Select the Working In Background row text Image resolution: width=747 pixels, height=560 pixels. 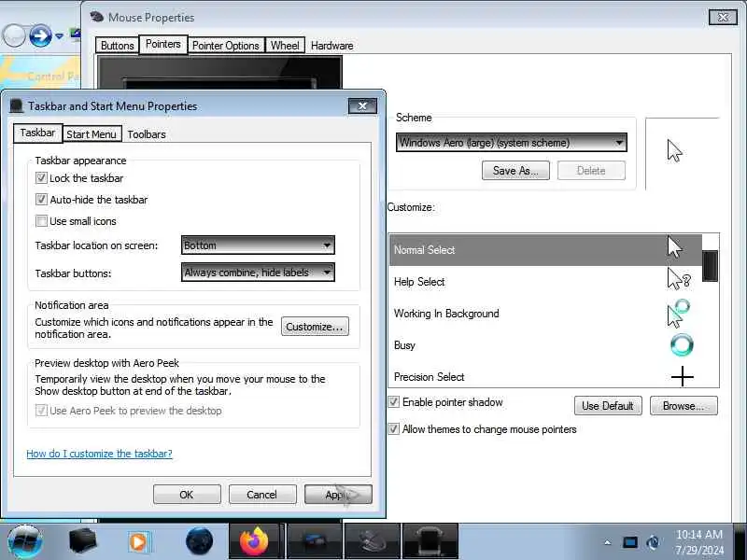click(446, 314)
